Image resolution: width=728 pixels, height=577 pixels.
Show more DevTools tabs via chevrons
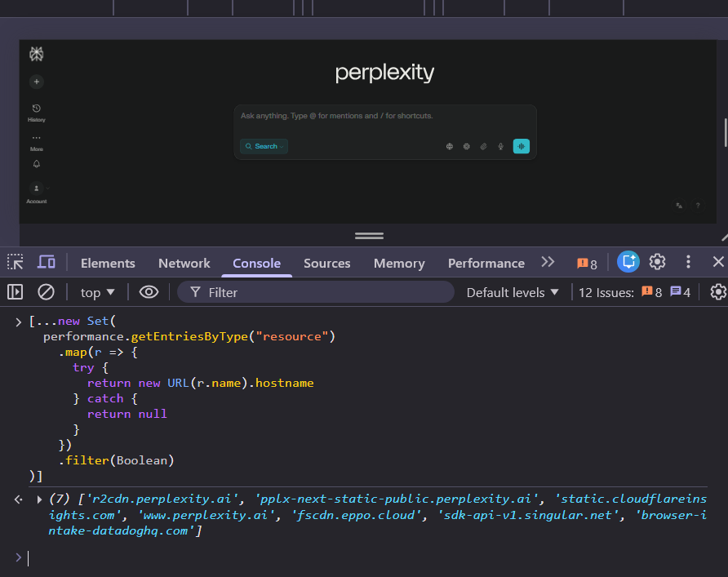click(x=548, y=262)
